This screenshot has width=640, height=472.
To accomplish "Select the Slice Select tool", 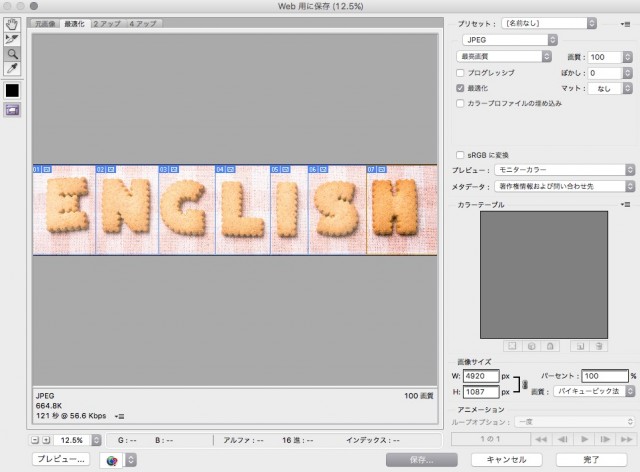I will coord(12,39).
